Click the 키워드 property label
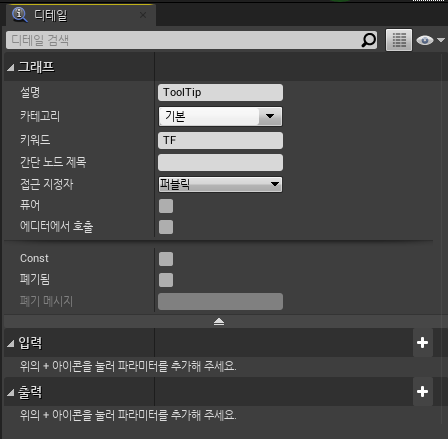 35,140
